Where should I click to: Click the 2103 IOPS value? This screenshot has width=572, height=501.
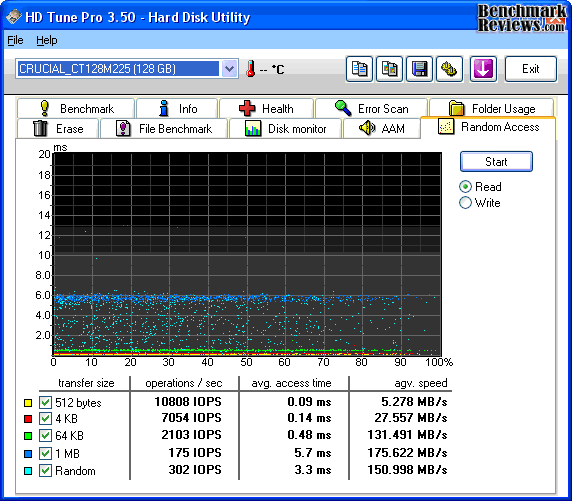tap(192, 435)
